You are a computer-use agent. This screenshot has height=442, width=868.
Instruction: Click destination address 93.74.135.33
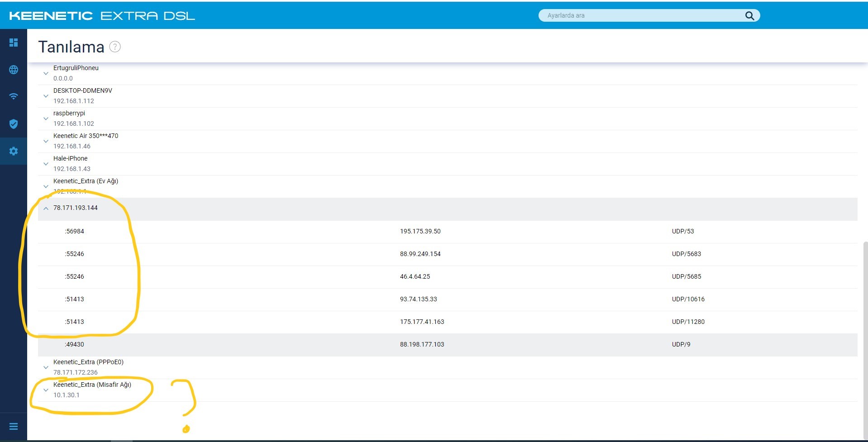click(419, 299)
